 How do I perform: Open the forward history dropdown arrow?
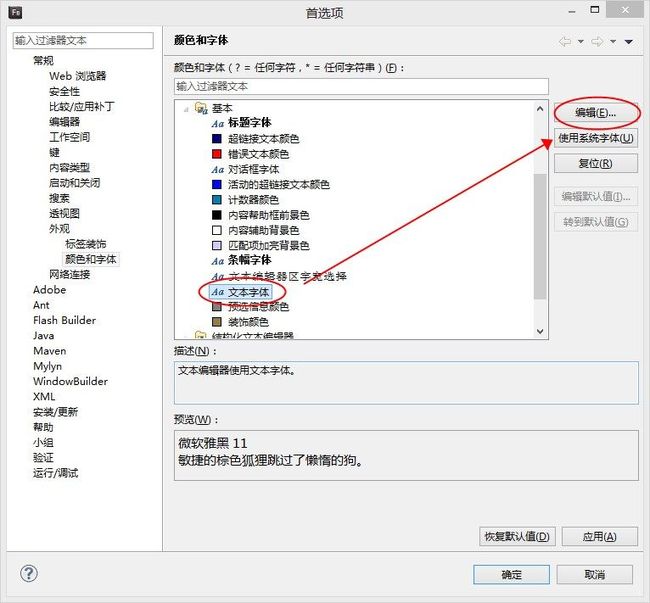613,41
